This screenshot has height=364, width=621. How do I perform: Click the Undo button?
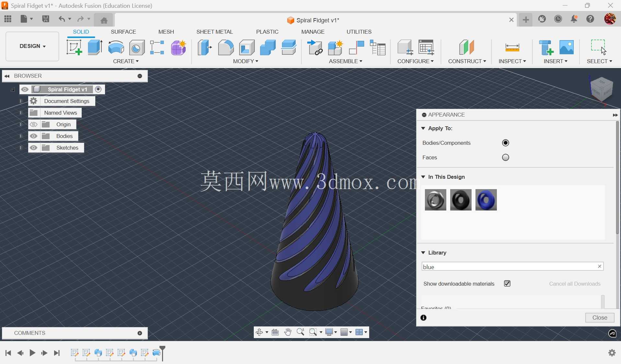pyautogui.click(x=61, y=19)
